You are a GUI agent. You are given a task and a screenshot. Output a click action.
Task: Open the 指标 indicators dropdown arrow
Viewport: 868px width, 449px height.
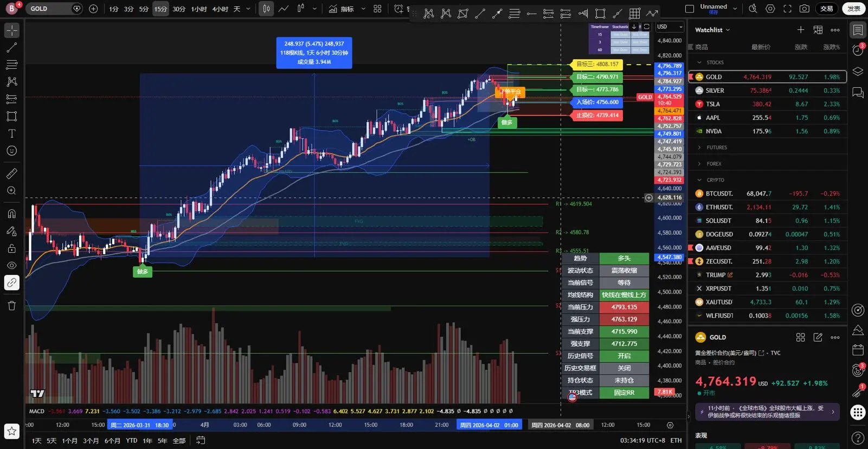point(363,9)
